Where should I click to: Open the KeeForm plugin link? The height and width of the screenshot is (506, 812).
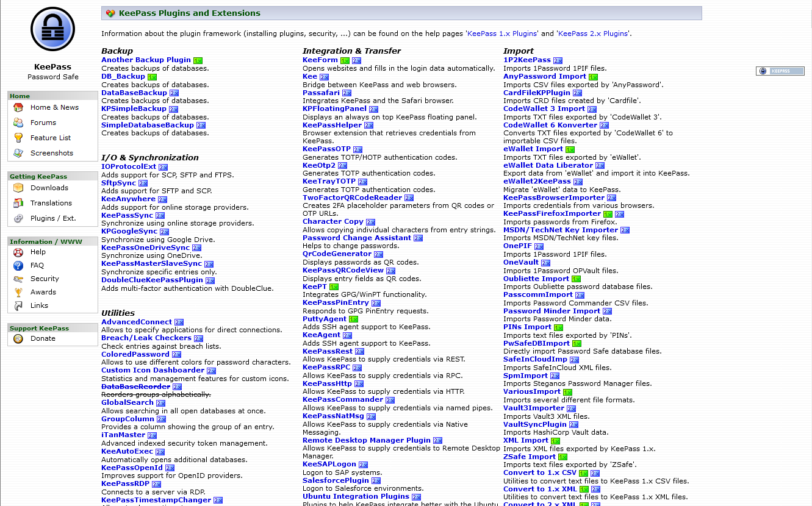click(320, 60)
